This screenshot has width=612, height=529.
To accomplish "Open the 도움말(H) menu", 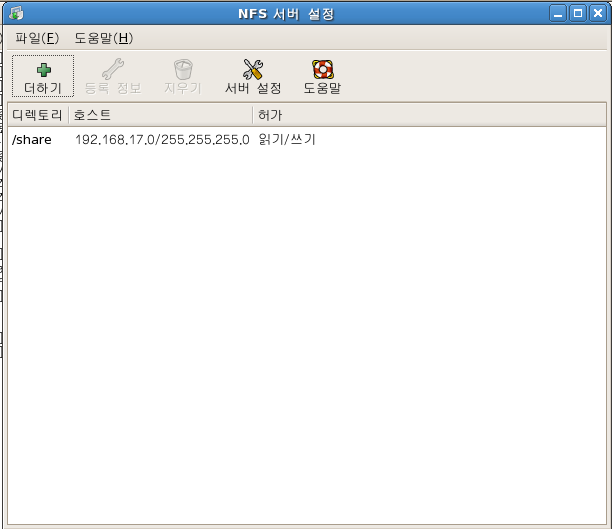I will 104,38.
